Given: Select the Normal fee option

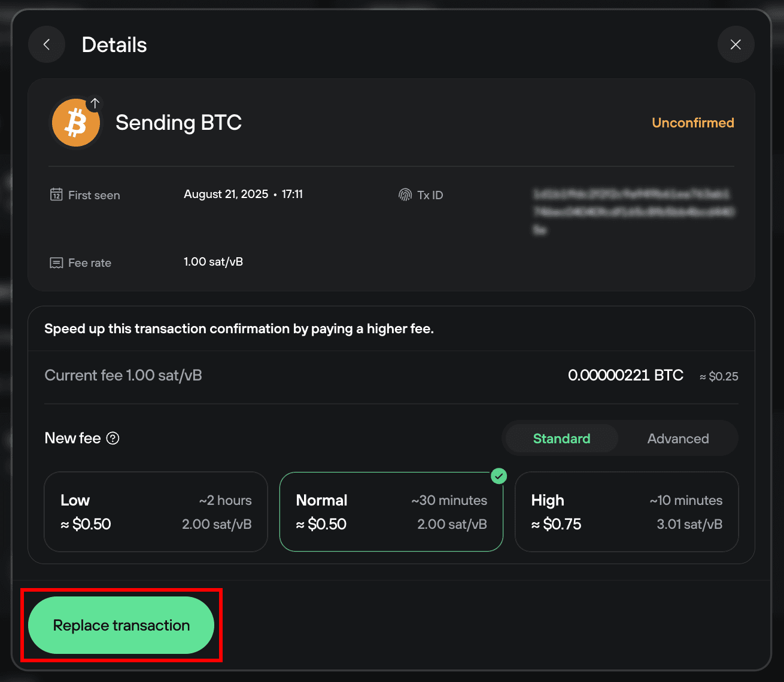Looking at the screenshot, I should click(391, 511).
